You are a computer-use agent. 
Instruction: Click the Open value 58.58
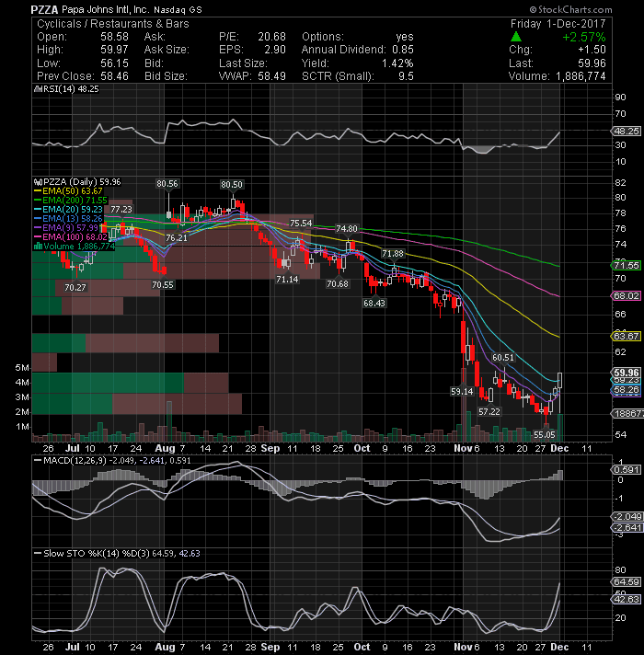click(114, 37)
